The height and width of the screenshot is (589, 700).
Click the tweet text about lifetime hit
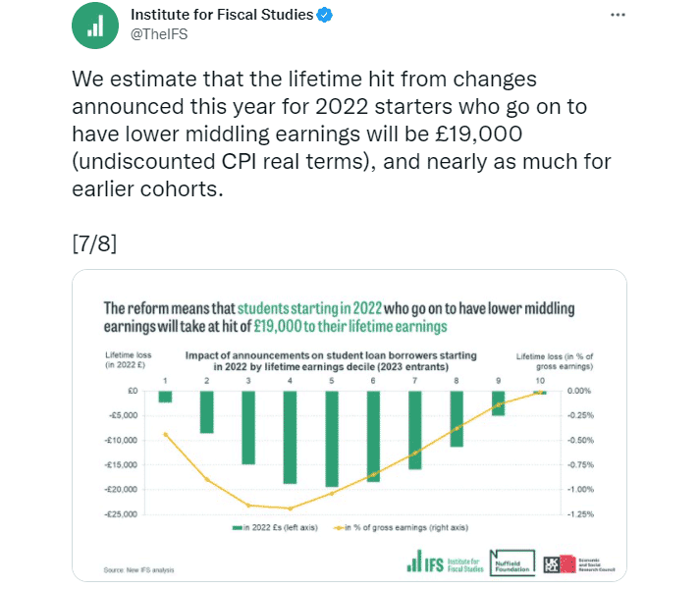pyautogui.click(x=342, y=134)
